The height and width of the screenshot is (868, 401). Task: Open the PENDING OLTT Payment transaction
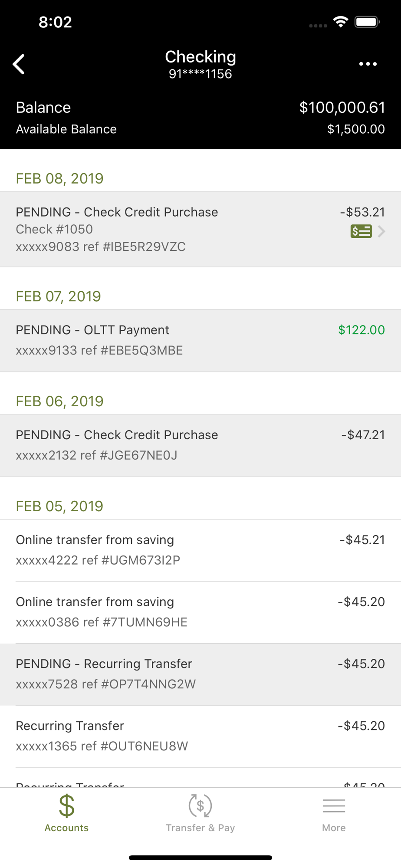200,340
